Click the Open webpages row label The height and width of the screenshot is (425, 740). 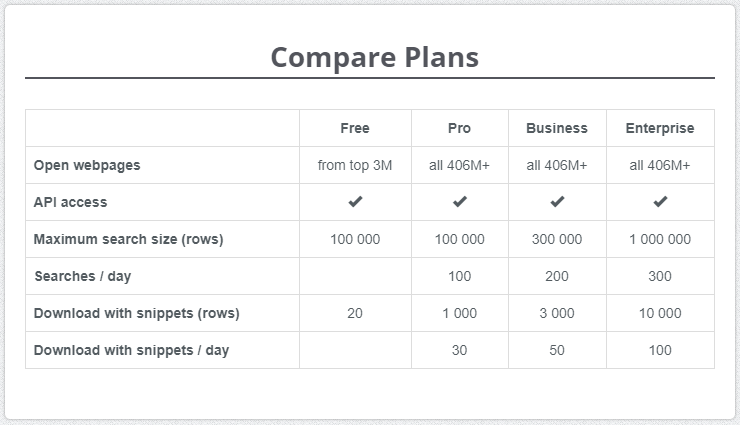87,165
